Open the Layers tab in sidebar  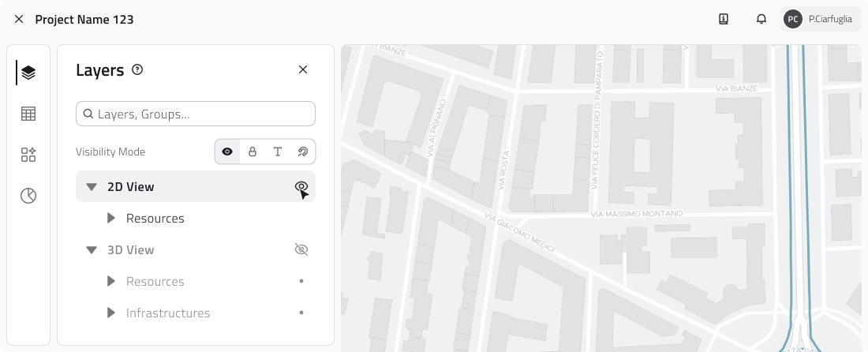tap(28, 73)
